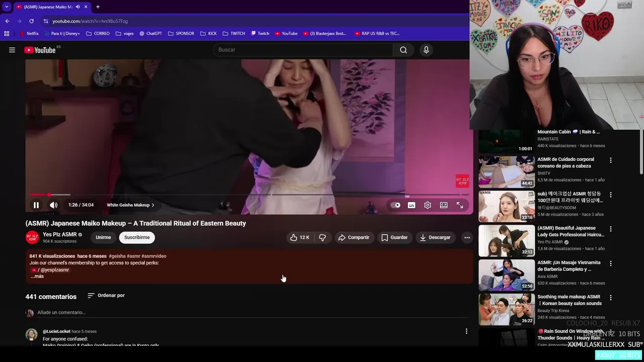Screen dimensions: 644x362
Task: Open Netflix bookmark
Action: tap(29, 34)
